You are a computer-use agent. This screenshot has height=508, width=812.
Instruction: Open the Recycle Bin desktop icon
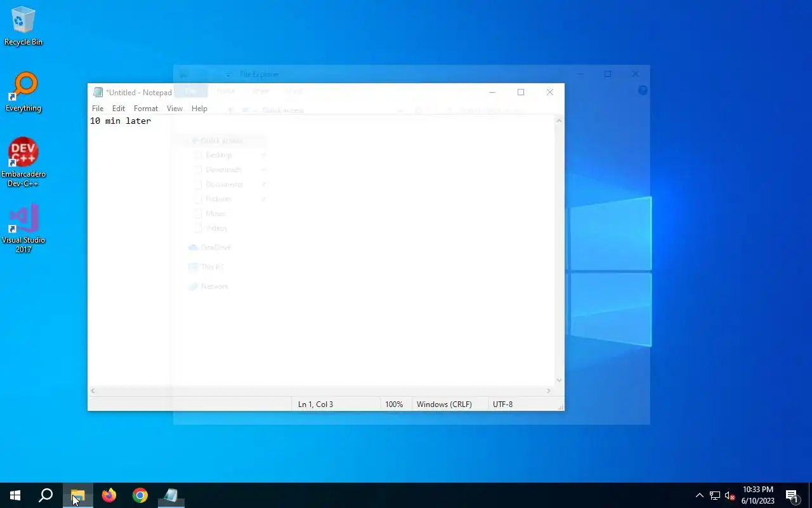pos(23,27)
